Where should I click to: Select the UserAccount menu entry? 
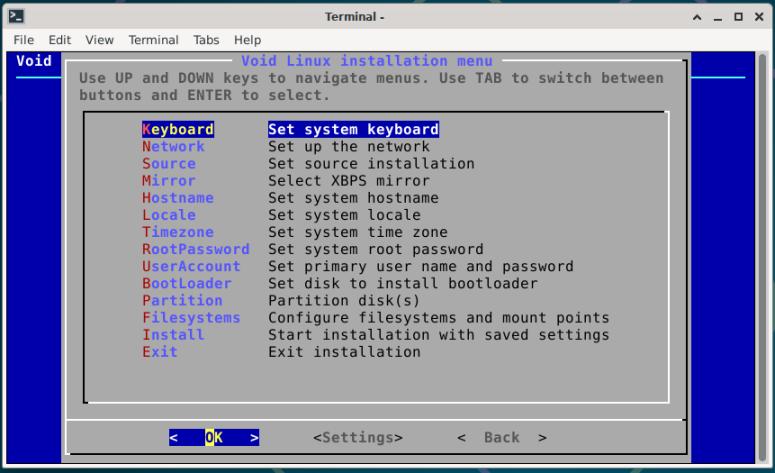pyautogui.click(x=191, y=266)
